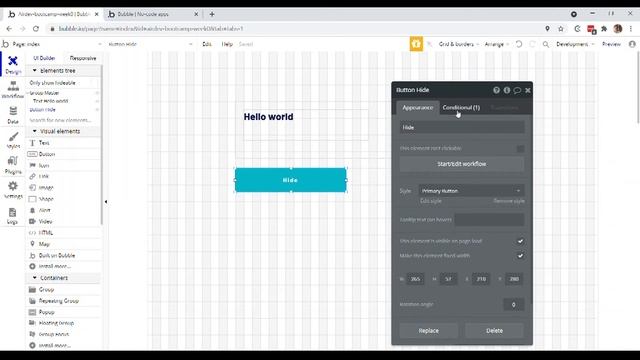Open the Arrange dropdown
Screen dimensions: 640x360
[497, 44]
